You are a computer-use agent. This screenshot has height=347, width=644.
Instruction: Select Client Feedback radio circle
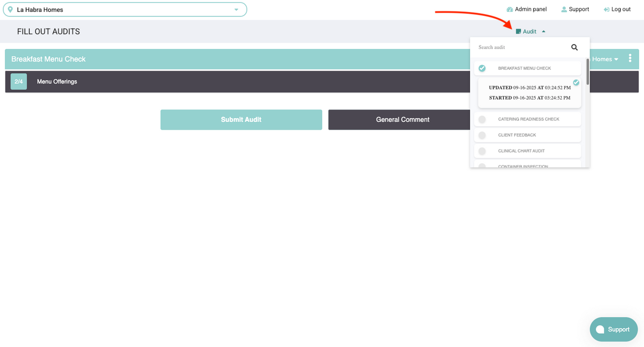coord(482,135)
